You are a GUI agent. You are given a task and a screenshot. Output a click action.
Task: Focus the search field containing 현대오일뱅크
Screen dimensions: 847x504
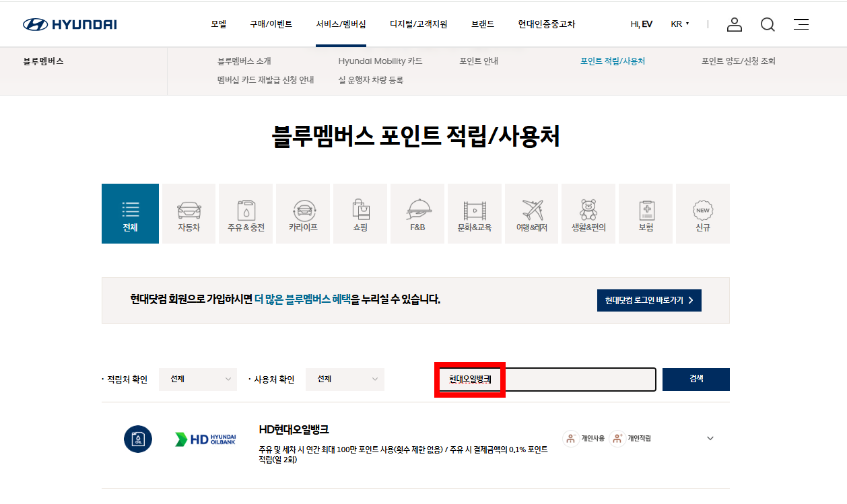click(x=547, y=380)
